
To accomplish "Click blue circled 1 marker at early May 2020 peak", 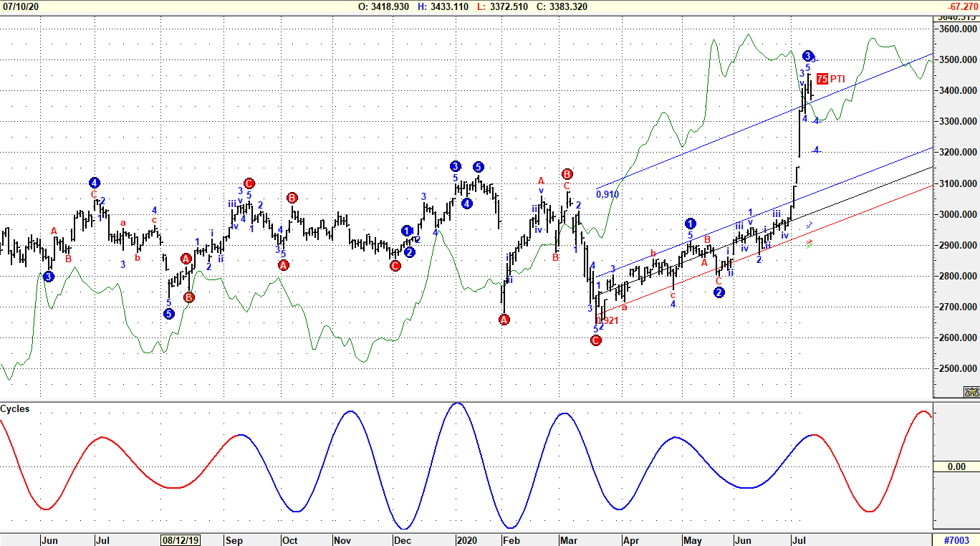I will point(691,224).
